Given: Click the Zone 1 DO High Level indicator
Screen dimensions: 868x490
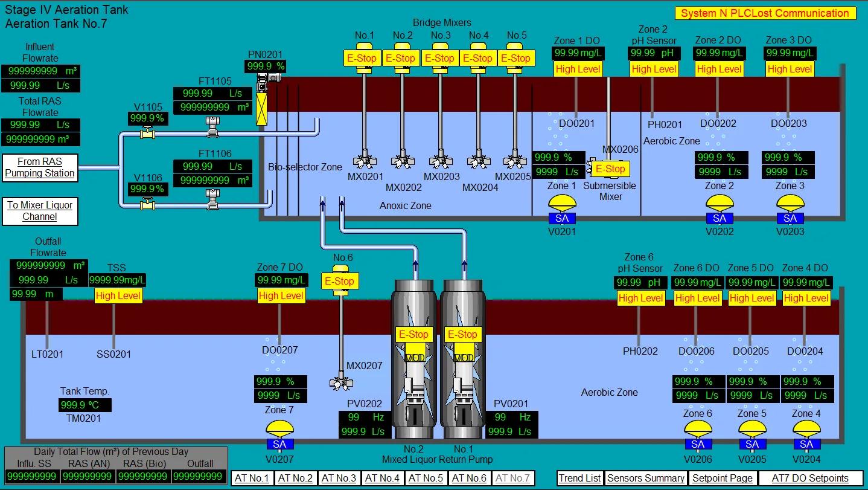Looking at the screenshot, I should pyautogui.click(x=578, y=69).
